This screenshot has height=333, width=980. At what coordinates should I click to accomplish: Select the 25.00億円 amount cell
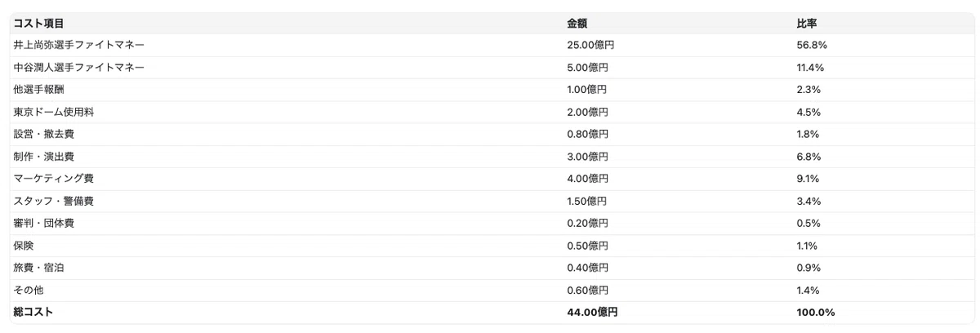590,45
